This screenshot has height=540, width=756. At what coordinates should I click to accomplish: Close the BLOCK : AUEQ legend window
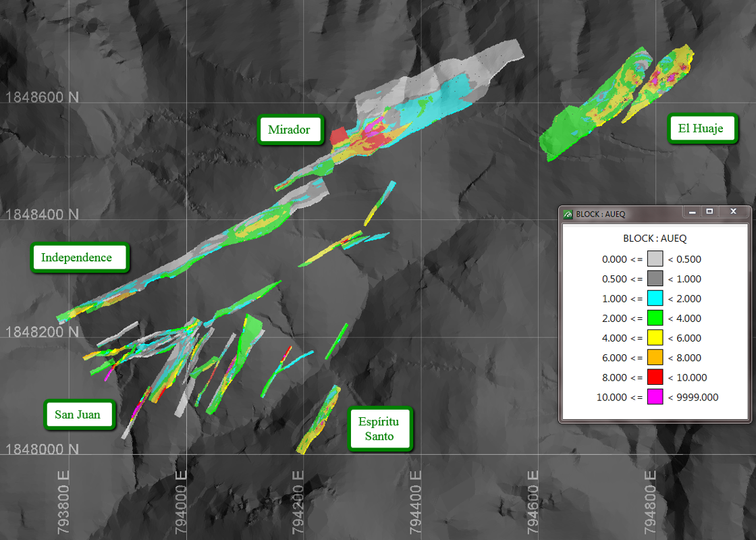[x=733, y=212]
